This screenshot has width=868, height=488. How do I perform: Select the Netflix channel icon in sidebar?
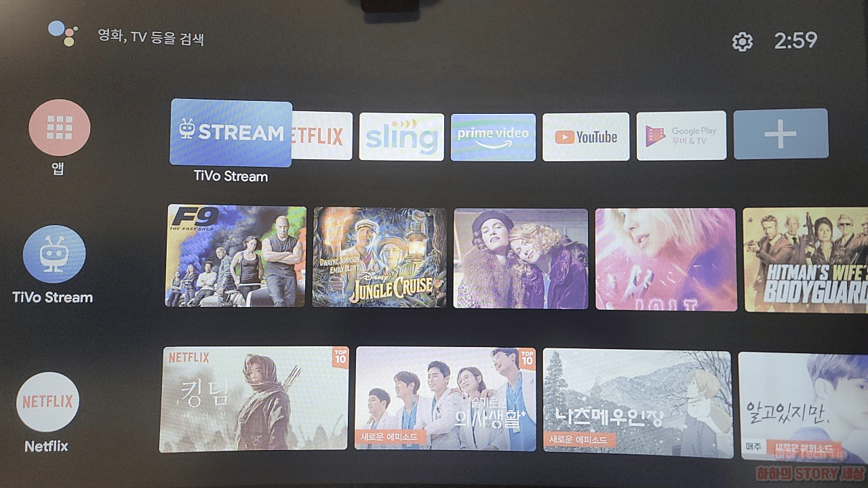[47, 402]
